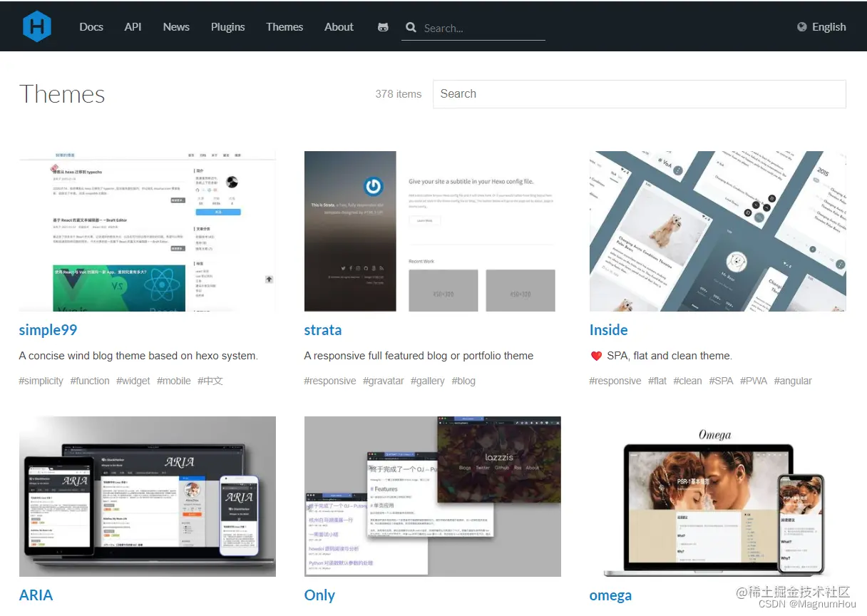The image size is (867, 616).
Task: Filter by the #PWA tag
Action: (754, 381)
